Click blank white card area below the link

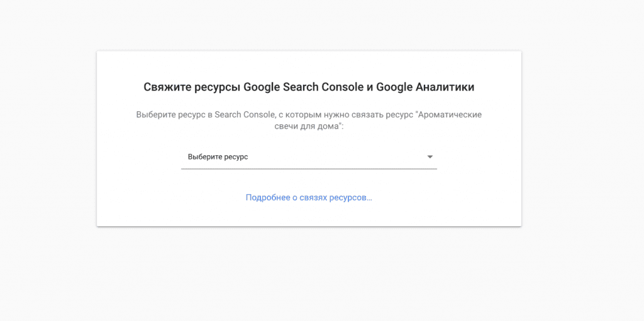[x=308, y=215]
